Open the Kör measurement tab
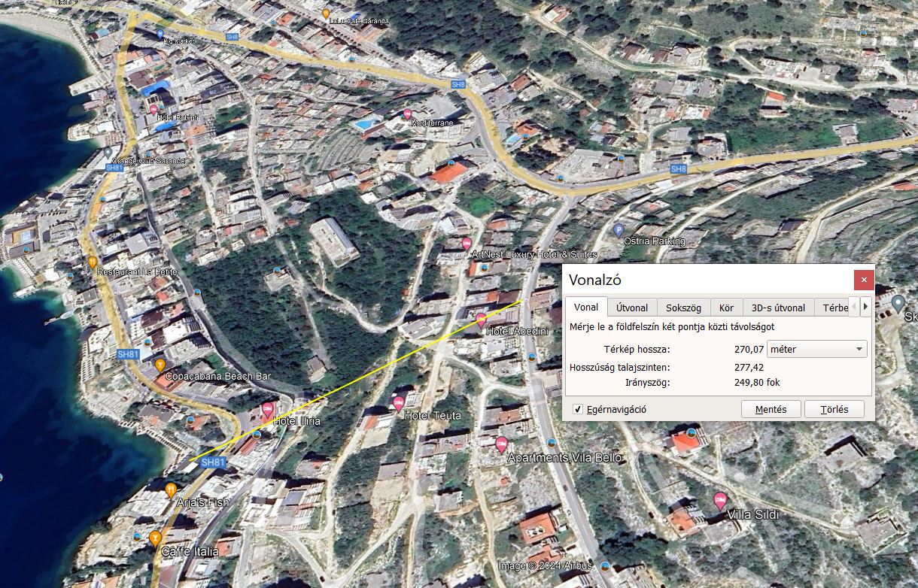 [x=726, y=308]
